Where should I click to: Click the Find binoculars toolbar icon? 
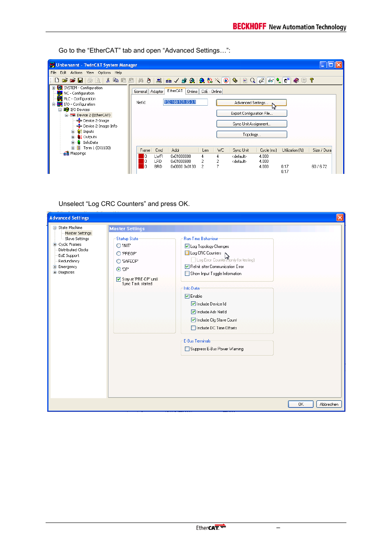(x=141, y=81)
